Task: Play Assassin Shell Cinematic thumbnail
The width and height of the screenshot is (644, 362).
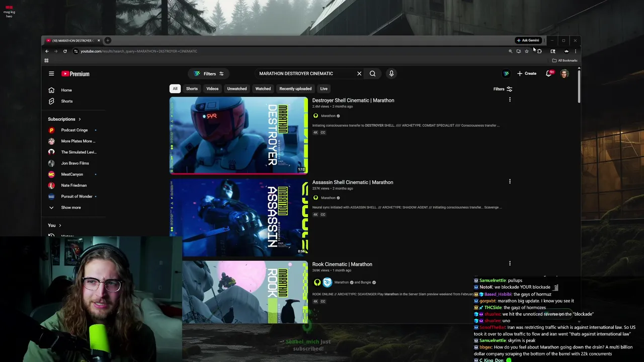Action: coord(238,217)
